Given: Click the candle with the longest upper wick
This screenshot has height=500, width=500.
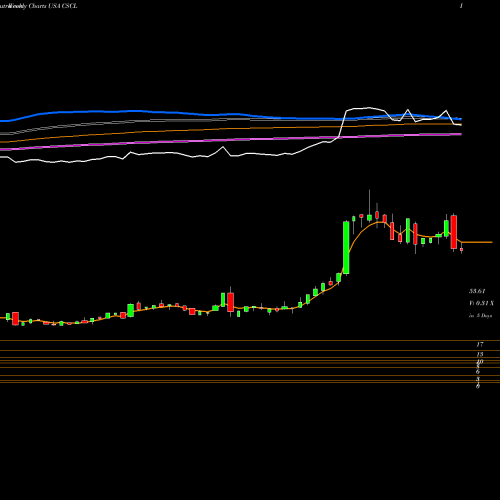Looking at the screenshot, I should (x=369, y=208).
